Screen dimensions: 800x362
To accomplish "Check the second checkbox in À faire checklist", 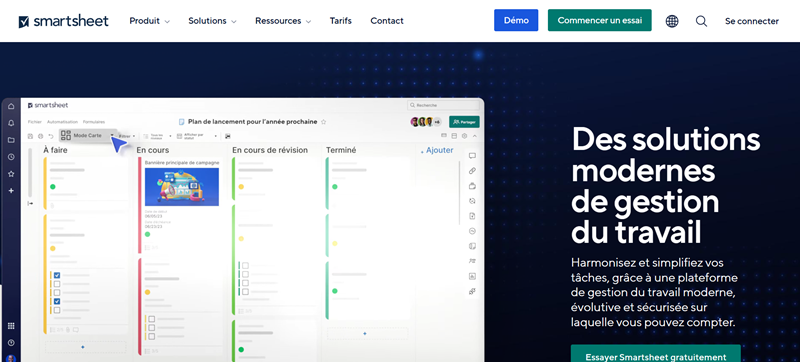I will (x=57, y=284).
